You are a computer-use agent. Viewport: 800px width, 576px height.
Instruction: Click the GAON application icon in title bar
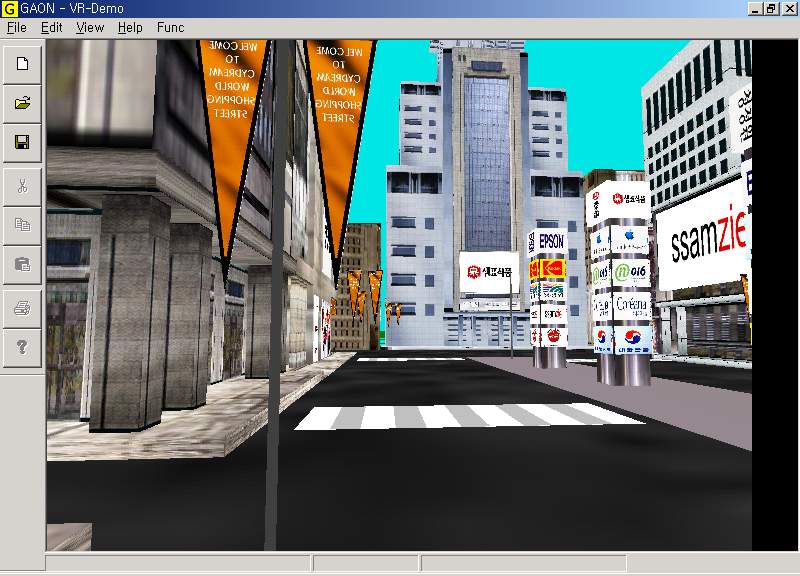click(10, 9)
